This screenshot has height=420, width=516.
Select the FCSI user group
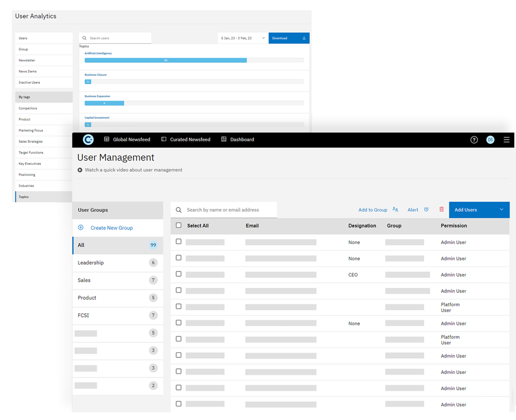click(118, 315)
